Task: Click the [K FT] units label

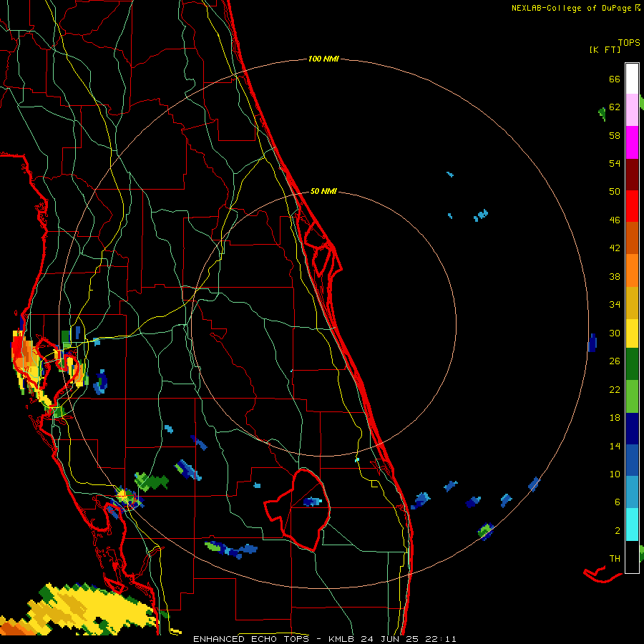Action: 605,49
